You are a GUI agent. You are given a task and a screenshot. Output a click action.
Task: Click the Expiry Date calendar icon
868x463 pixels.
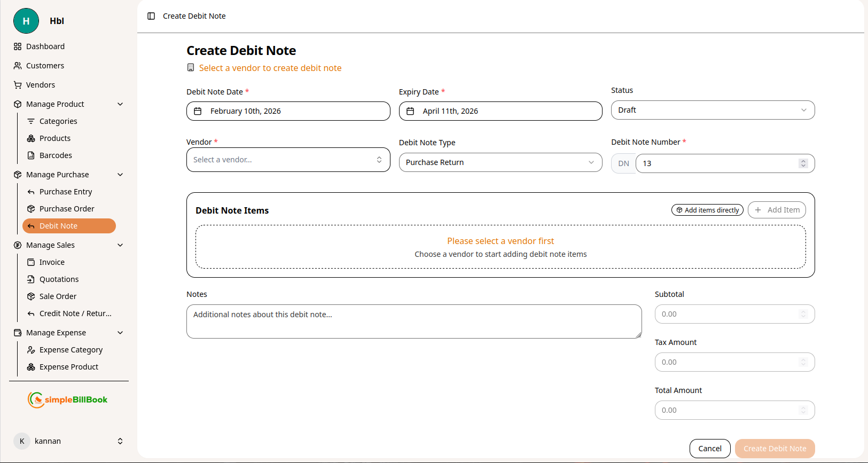pos(410,111)
